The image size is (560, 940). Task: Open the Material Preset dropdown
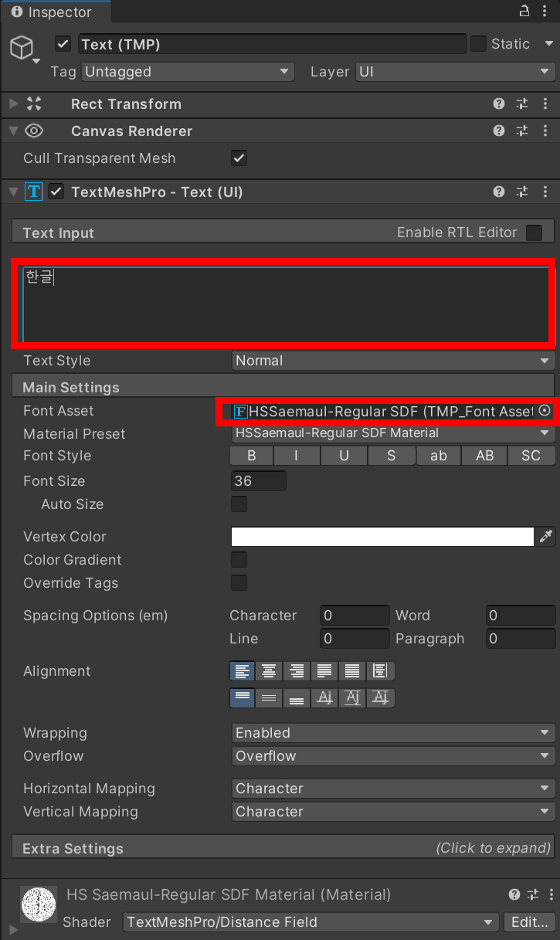coord(393,433)
